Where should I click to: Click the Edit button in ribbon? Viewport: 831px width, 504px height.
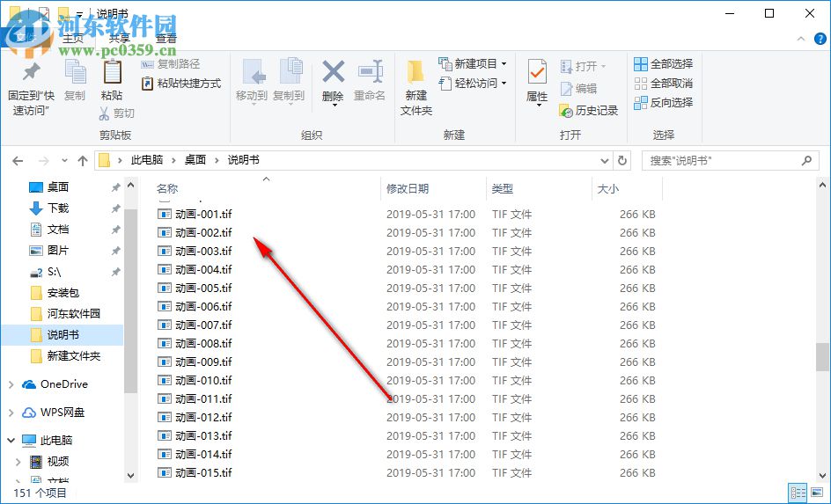click(578, 89)
